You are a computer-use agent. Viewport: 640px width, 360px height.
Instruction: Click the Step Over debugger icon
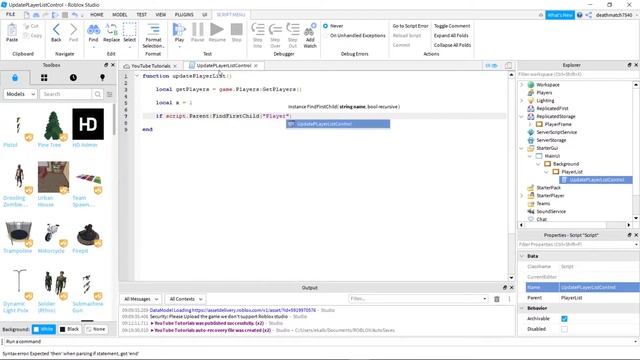275,29
